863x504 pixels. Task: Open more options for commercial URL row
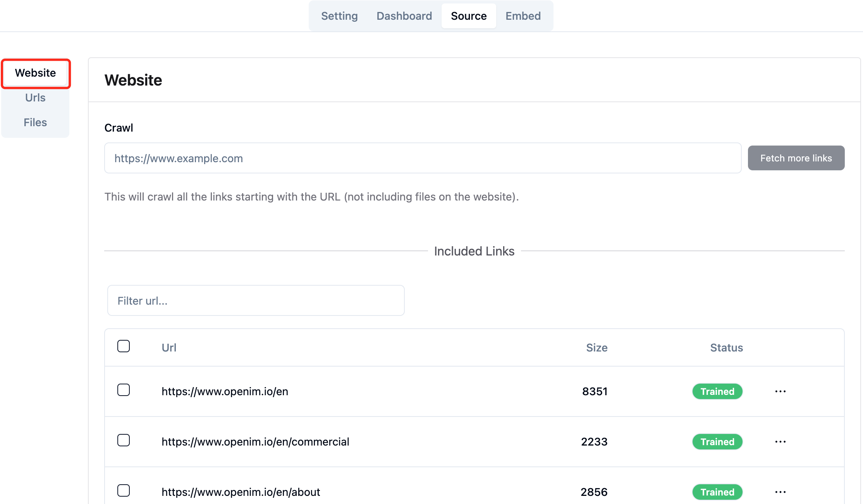[x=780, y=442]
